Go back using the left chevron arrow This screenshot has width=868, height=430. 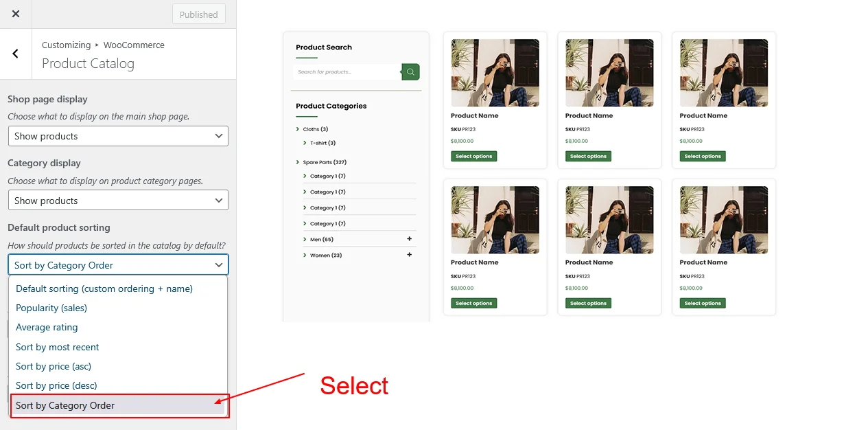point(15,54)
